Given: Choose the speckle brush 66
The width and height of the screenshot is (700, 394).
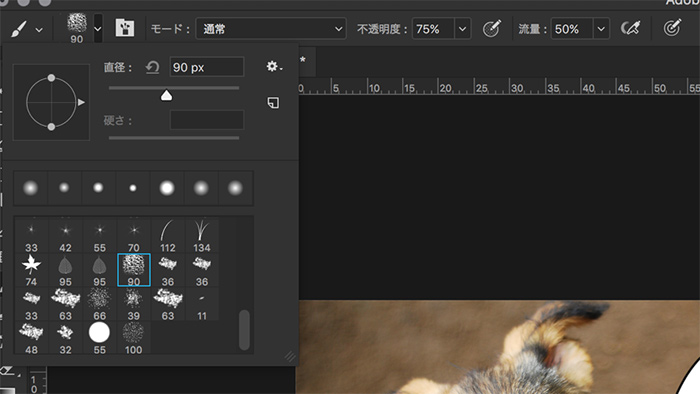Looking at the screenshot, I should 100,304.
